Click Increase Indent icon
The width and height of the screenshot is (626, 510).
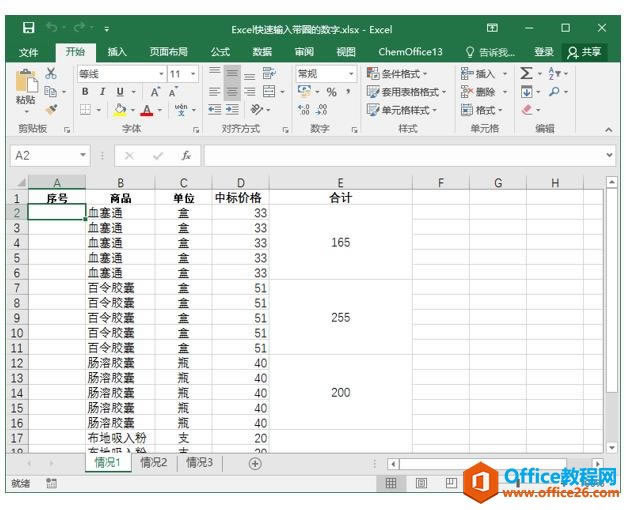(232, 109)
